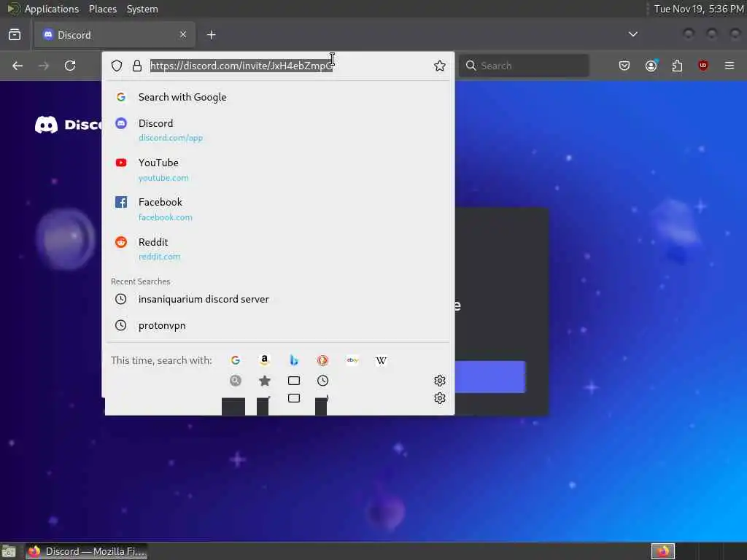Click the youtube.com URL text
The height and width of the screenshot is (560, 747).
[x=163, y=178]
